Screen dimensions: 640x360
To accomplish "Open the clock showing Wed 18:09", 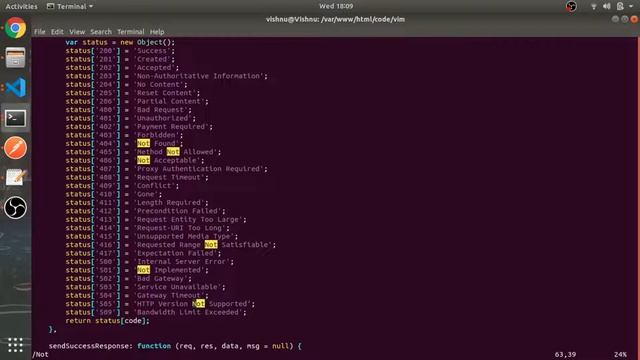I will [x=336, y=6].
